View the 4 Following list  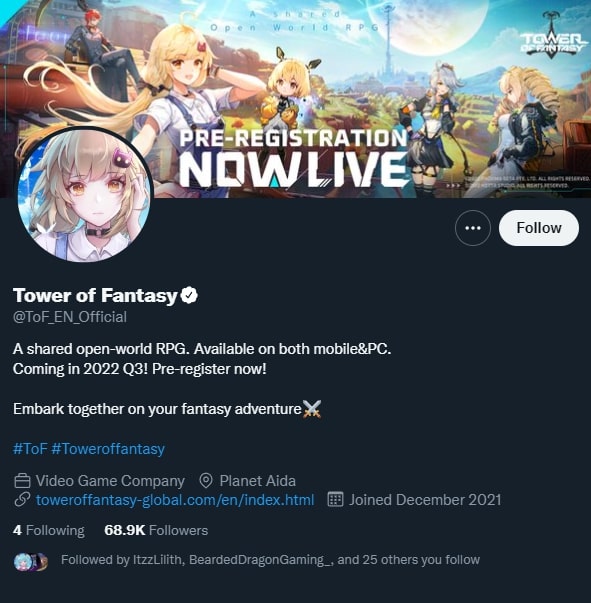click(48, 530)
